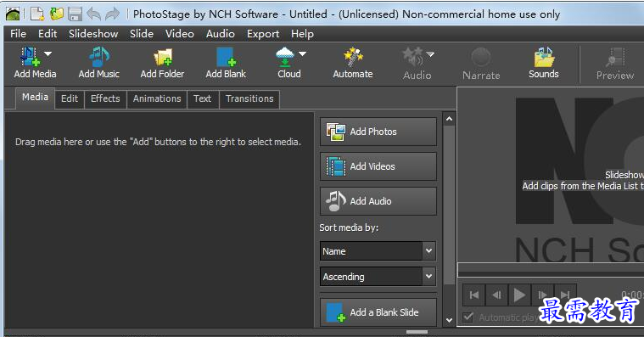Launch the Automate wizard icon
644x337 pixels.
pyautogui.click(x=353, y=63)
